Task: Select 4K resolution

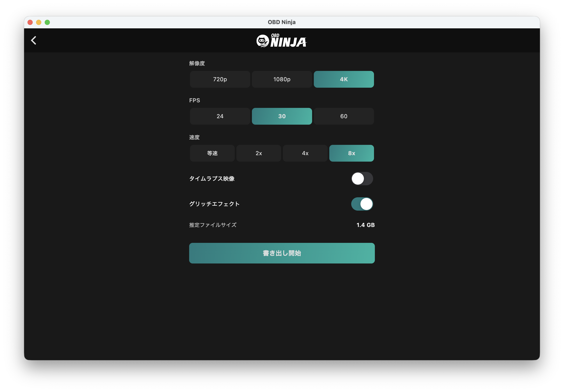Action: 344,79
